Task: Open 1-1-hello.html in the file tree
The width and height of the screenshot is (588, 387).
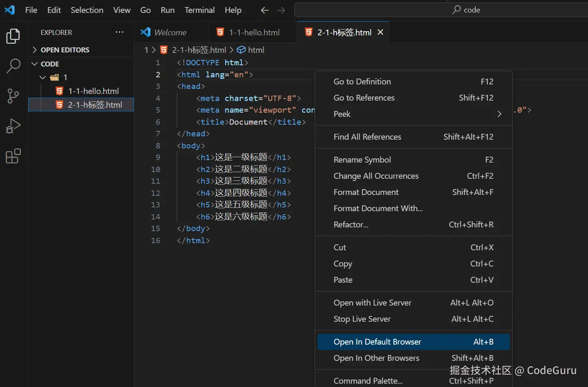Action: (93, 91)
